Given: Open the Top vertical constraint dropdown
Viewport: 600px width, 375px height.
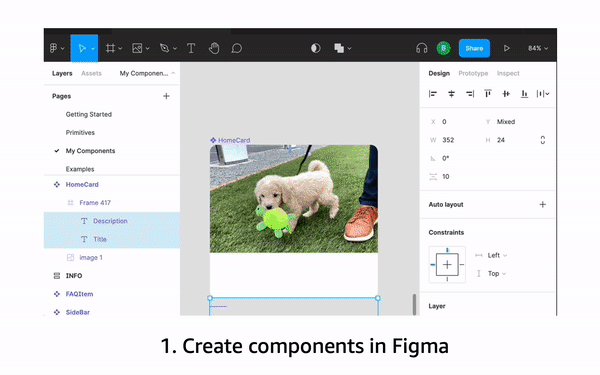Looking at the screenshot, I should click(x=497, y=274).
